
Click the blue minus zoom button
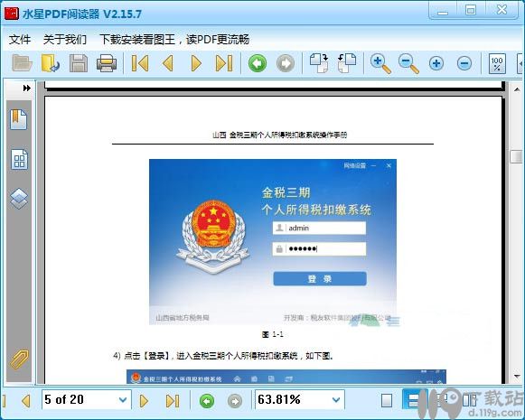pyautogui.click(x=464, y=63)
